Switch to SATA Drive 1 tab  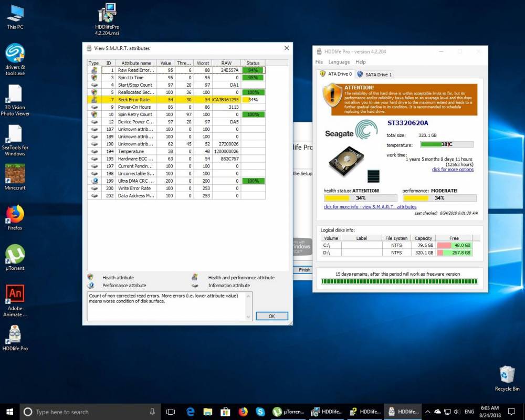pos(374,75)
